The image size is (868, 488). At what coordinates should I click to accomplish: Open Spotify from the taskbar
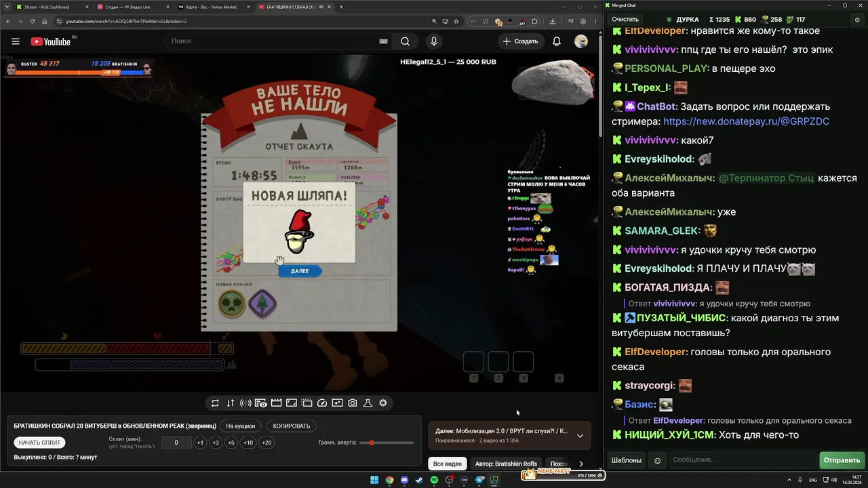click(435, 481)
